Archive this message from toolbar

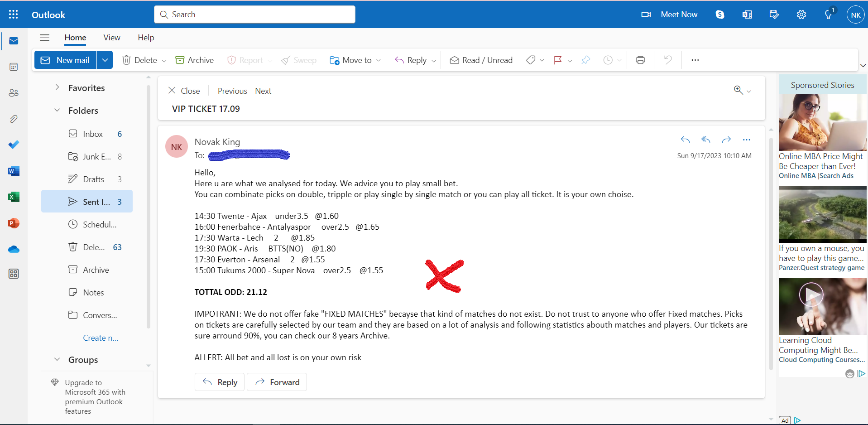coord(194,60)
